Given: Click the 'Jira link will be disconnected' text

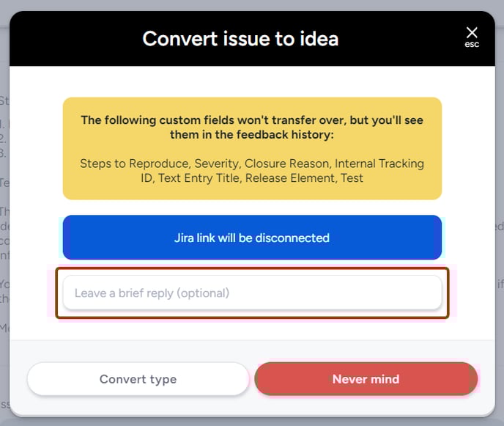Looking at the screenshot, I should click(x=252, y=238).
